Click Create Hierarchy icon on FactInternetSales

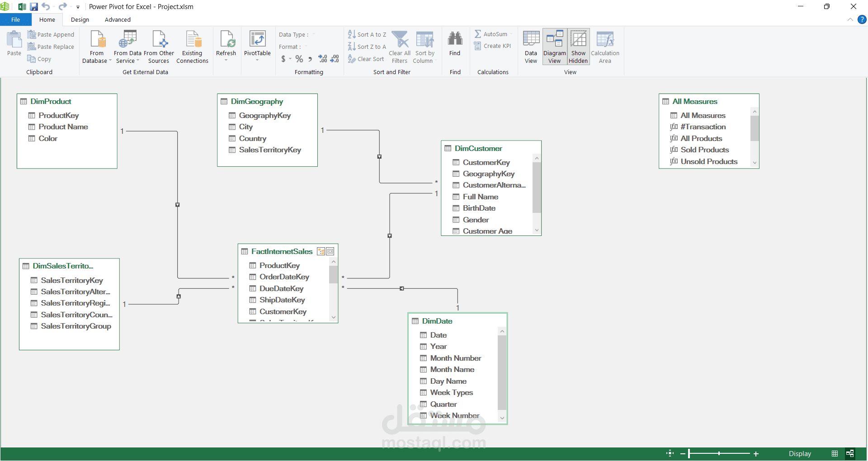pyautogui.click(x=321, y=251)
